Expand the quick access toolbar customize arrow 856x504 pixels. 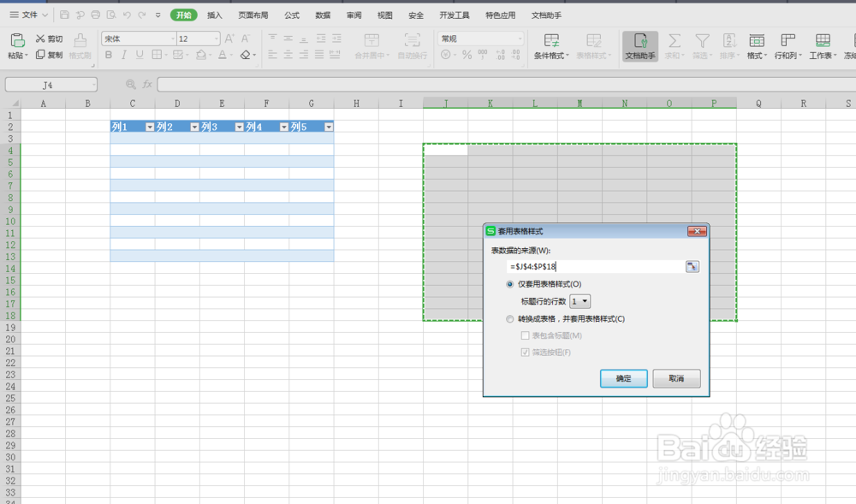[x=158, y=15]
